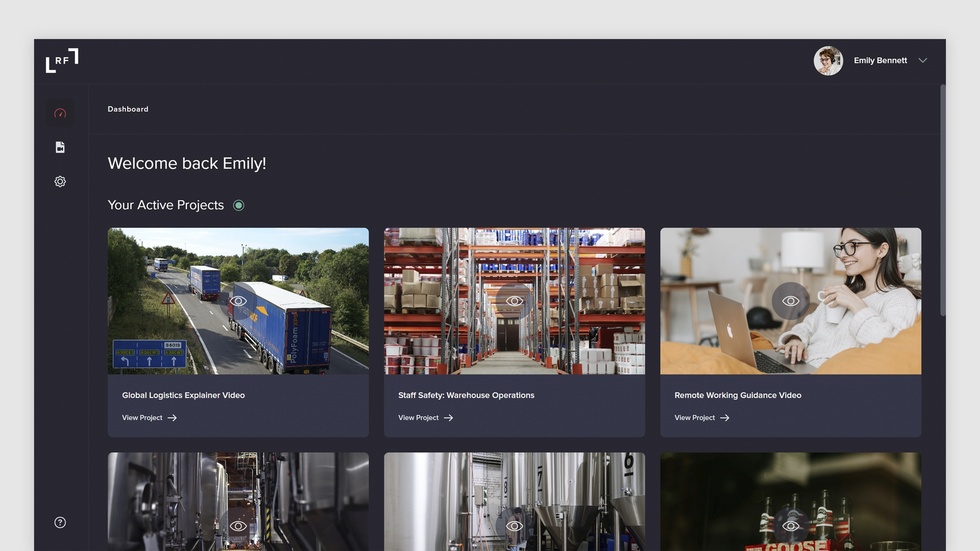Screen dimensions: 980x551
Task: Click arrow beside Remote Working View Project
Action: point(725,418)
